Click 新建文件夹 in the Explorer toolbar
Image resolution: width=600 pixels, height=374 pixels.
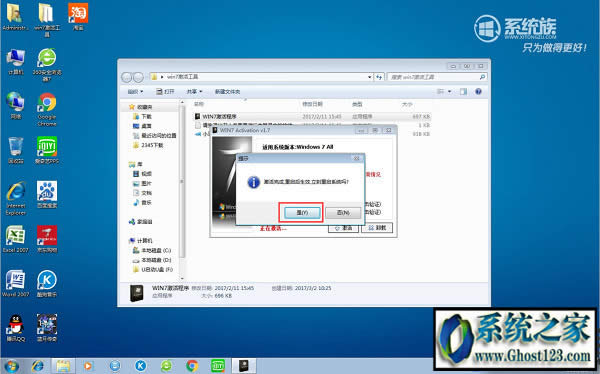point(227,91)
